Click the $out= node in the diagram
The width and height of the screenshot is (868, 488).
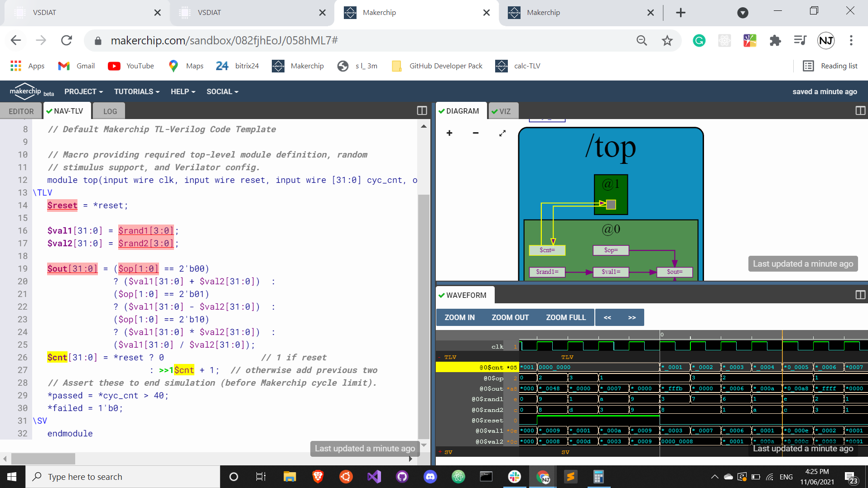click(675, 272)
